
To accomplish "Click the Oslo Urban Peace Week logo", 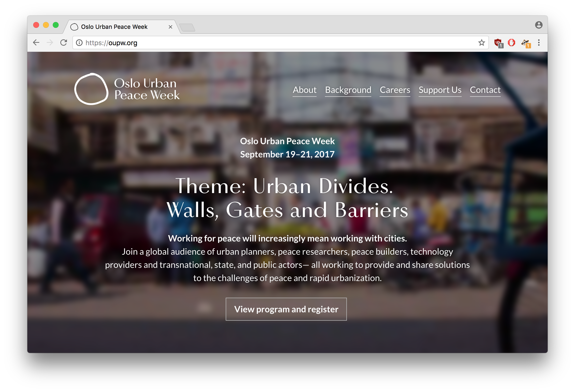I will click(x=127, y=89).
